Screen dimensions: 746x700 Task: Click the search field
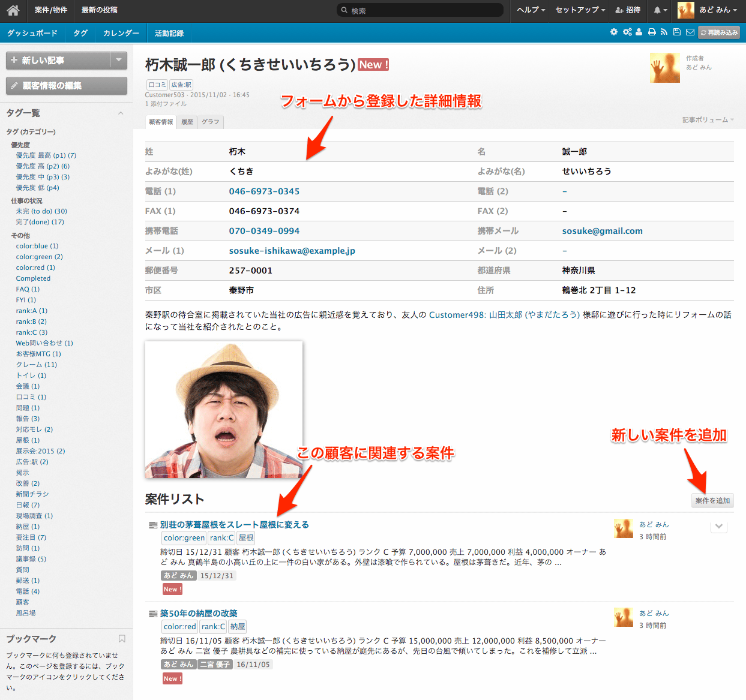coord(420,10)
